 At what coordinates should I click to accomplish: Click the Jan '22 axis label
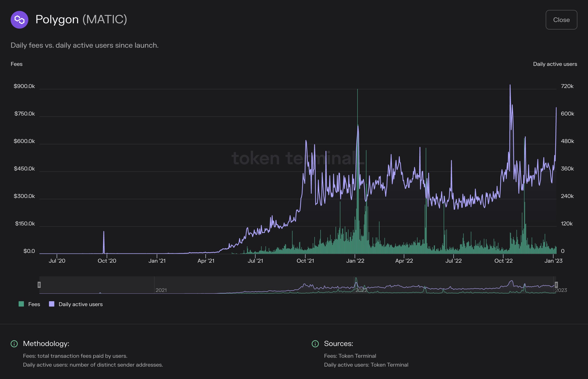pyautogui.click(x=356, y=261)
